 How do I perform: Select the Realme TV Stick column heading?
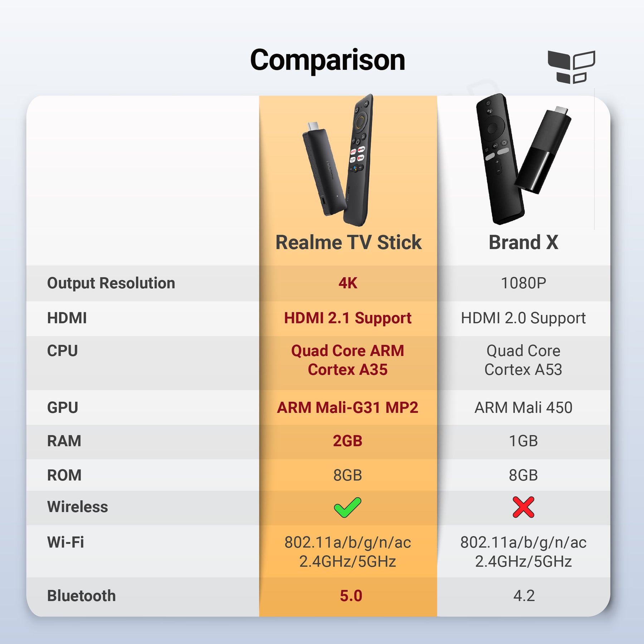click(x=348, y=242)
